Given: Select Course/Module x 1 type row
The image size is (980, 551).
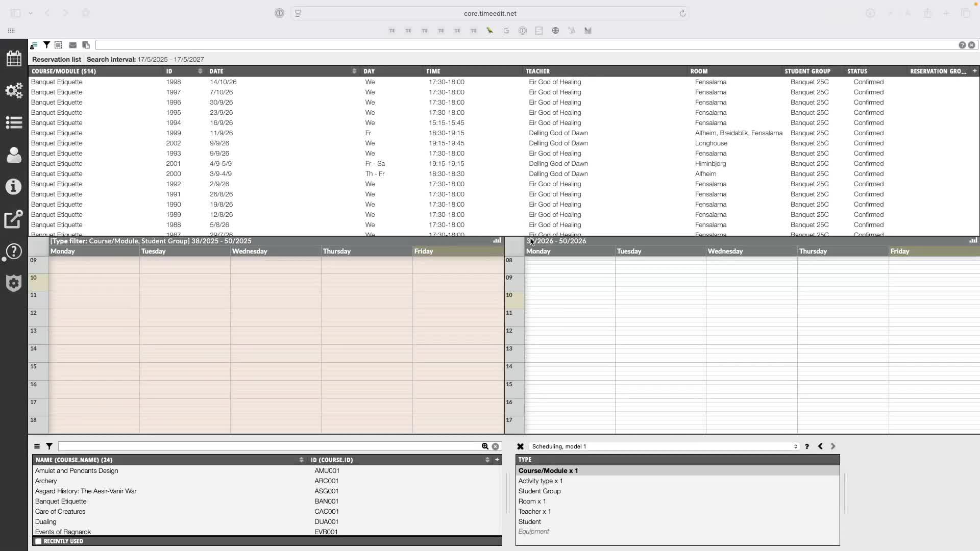Looking at the screenshot, I should (x=548, y=470).
